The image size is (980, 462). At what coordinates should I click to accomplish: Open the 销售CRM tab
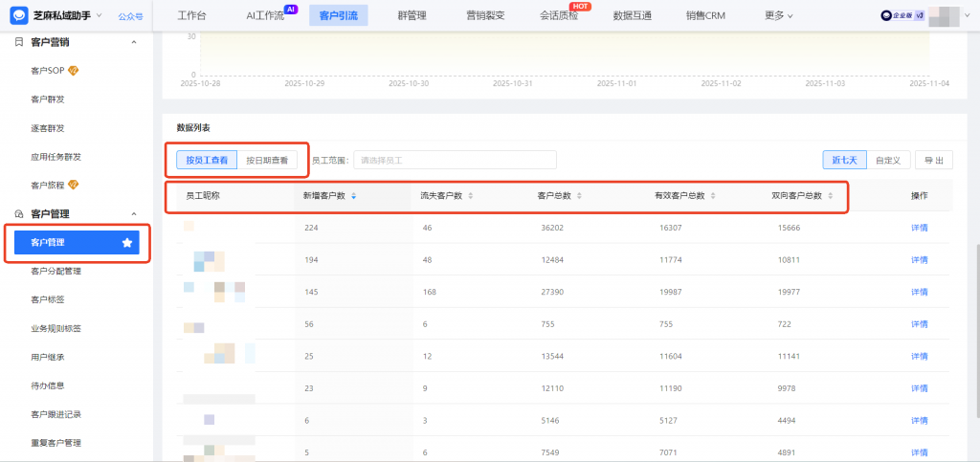[705, 15]
